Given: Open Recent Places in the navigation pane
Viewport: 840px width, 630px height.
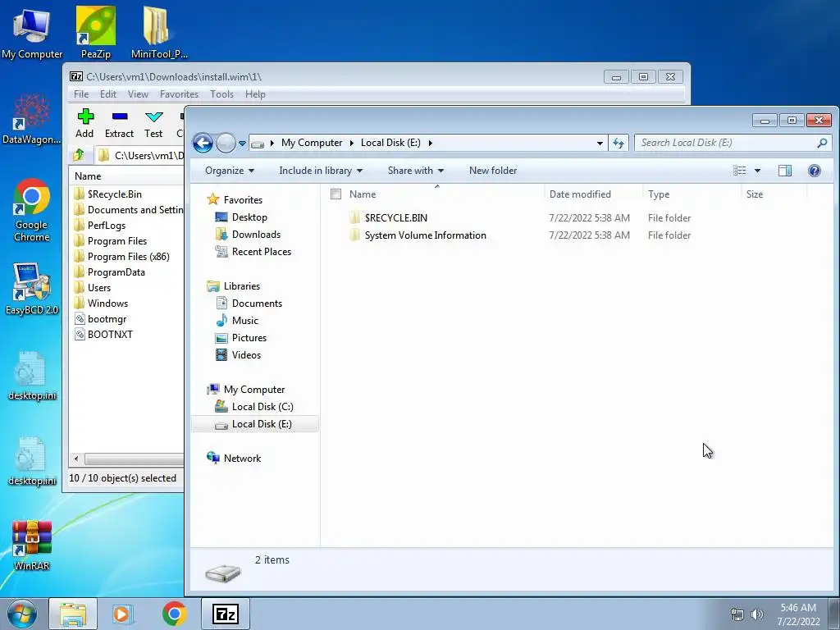Looking at the screenshot, I should point(262,251).
